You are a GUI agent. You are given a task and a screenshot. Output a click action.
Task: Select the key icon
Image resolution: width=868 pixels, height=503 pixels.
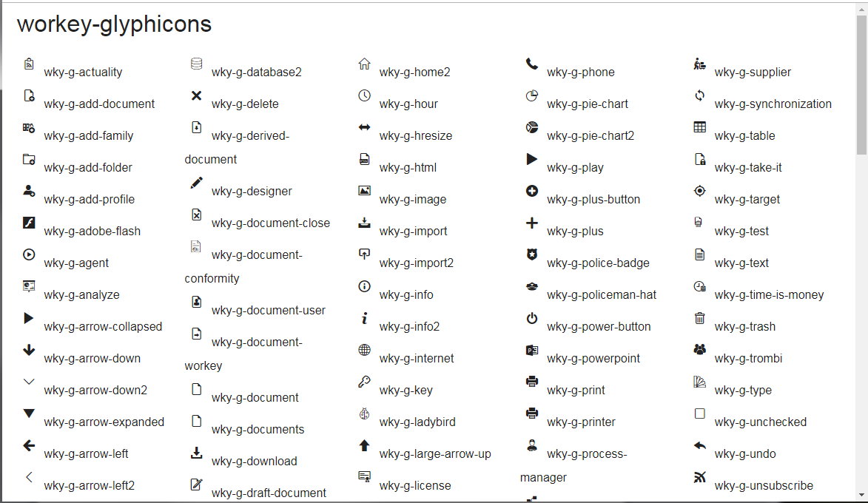pos(364,382)
